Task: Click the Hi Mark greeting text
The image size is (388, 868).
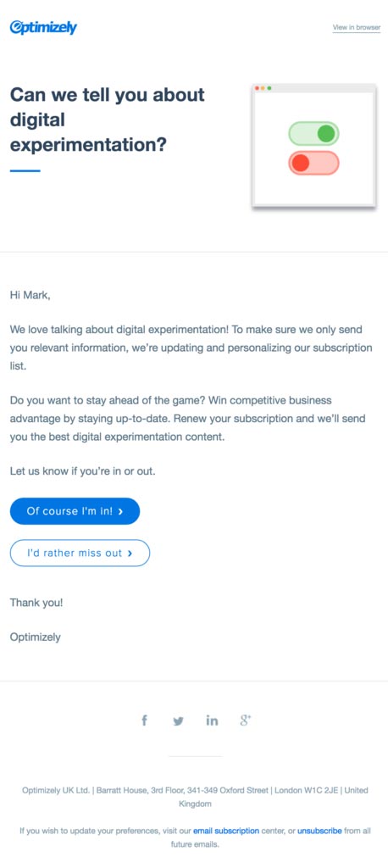Action: pyautogui.click(x=30, y=295)
